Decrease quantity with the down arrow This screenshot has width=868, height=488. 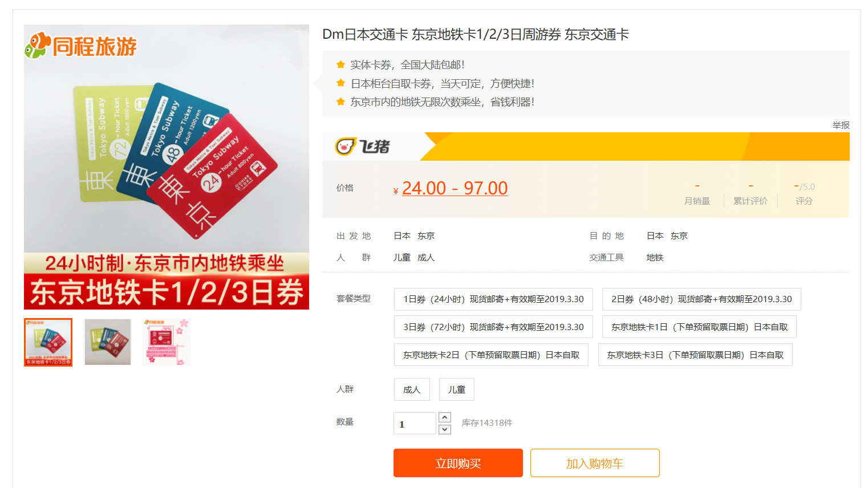point(445,429)
